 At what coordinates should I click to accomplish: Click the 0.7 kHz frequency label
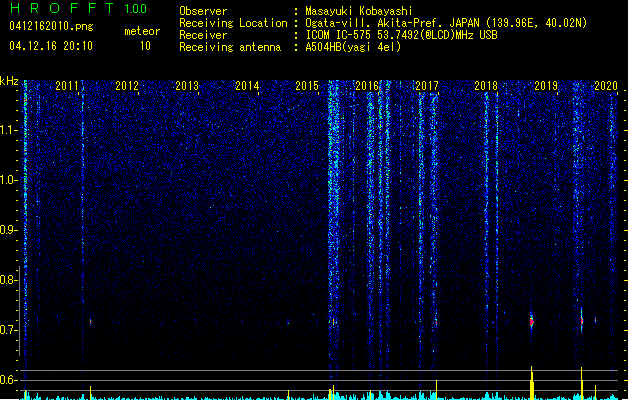click(8, 330)
